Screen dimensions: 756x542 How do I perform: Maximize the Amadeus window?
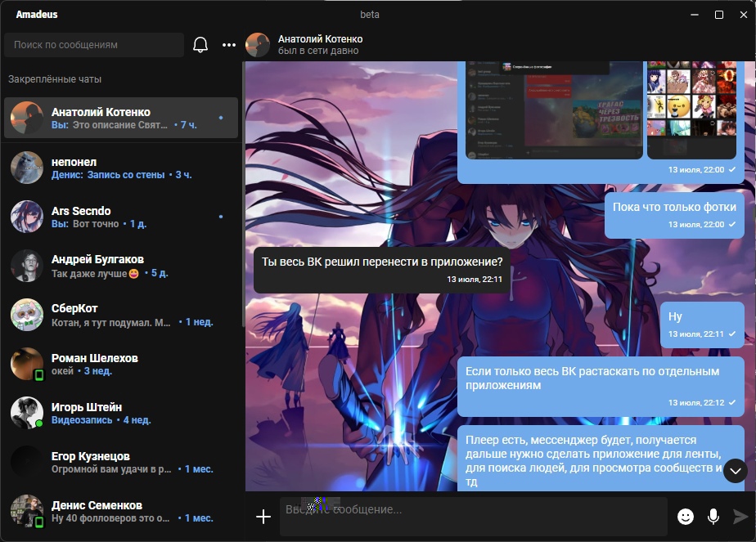(x=719, y=15)
